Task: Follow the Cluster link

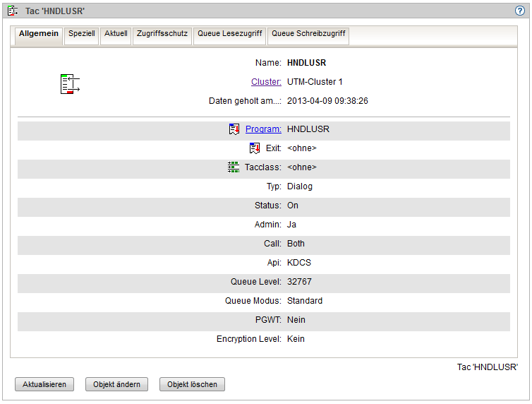Action: tap(266, 82)
